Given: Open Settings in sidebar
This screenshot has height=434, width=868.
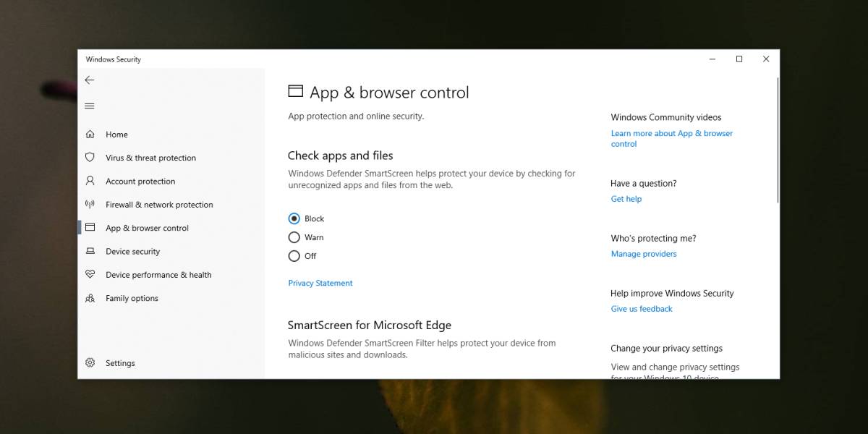Looking at the screenshot, I should [120, 363].
